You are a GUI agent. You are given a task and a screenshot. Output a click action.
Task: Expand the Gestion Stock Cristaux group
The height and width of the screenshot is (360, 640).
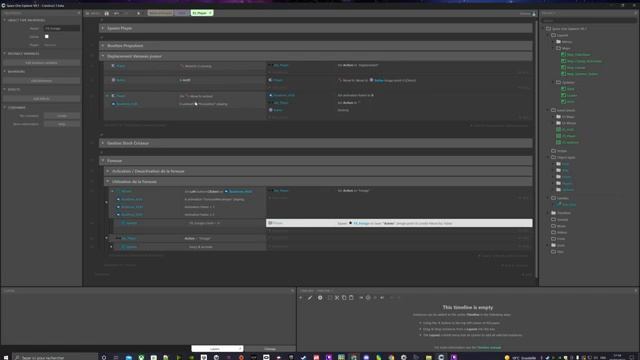(103, 143)
